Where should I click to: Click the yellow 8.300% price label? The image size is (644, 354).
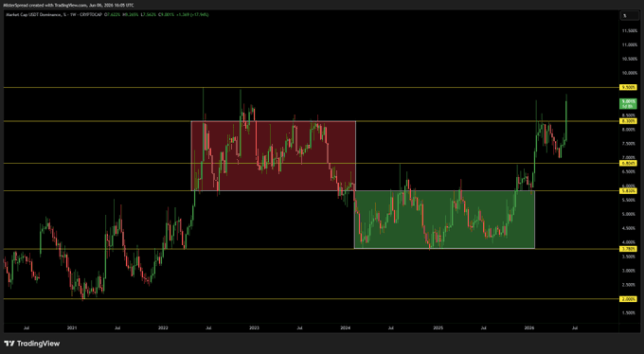pyautogui.click(x=629, y=121)
